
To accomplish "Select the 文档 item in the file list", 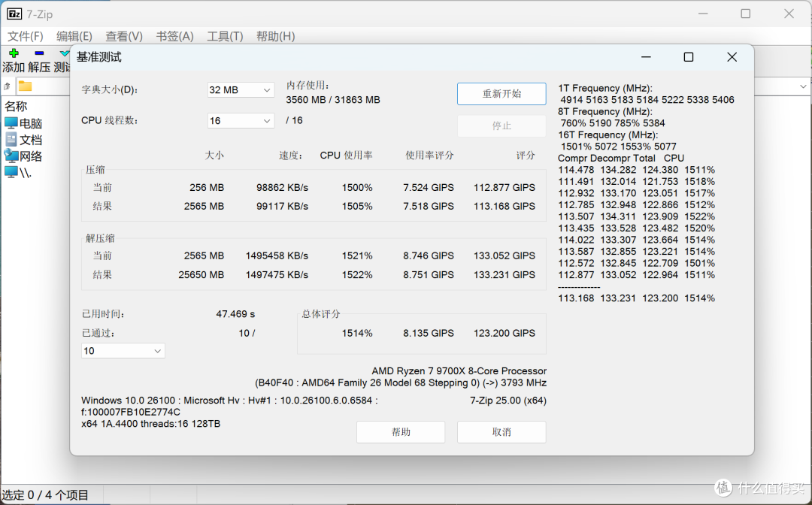I will tap(23, 140).
